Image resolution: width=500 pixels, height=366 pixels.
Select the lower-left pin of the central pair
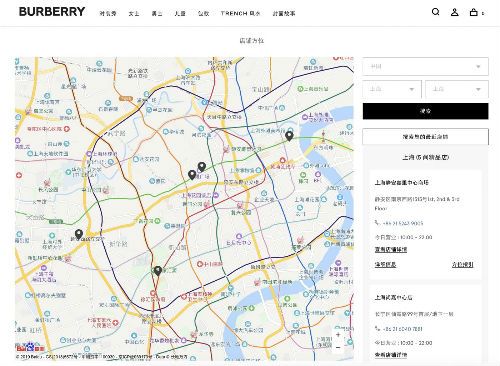tap(192, 175)
